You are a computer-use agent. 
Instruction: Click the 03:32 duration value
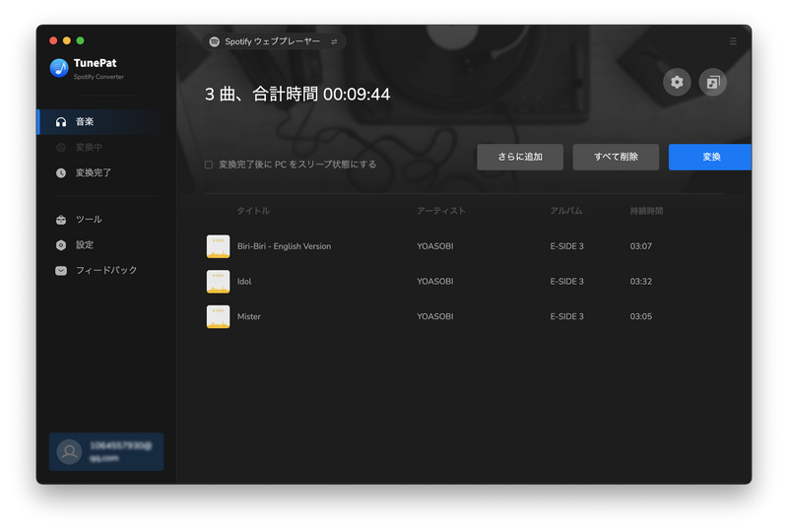tap(641, 282)
